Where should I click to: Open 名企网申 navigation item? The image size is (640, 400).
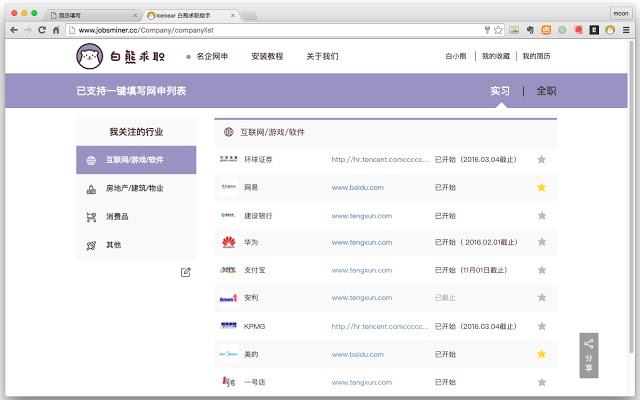pos(212,56)
